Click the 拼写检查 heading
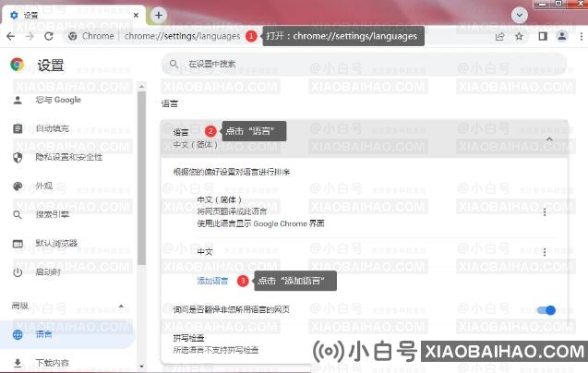Viewport: 588px width, 373px height. [188, 338]
